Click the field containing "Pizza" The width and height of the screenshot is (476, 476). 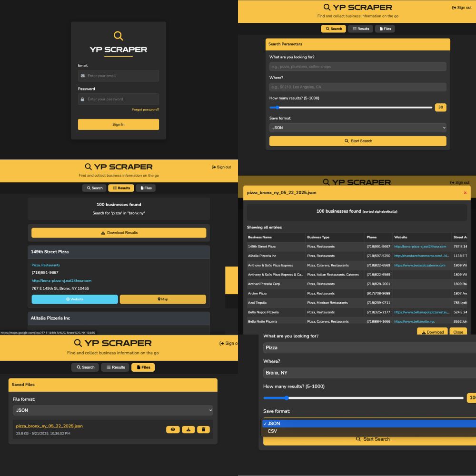coord(369,347)
